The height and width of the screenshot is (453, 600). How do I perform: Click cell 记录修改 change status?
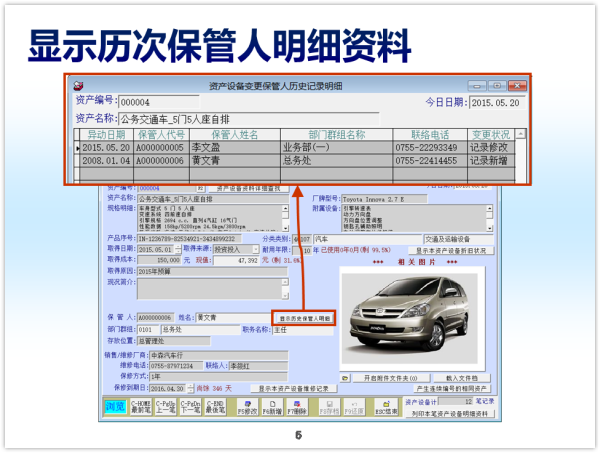point(491,147)
